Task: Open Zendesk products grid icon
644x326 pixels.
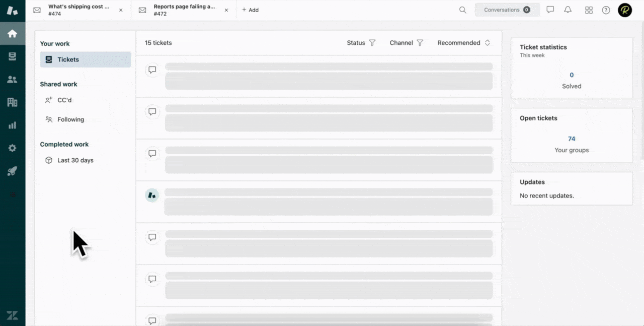Action: (x=589, y=10)
